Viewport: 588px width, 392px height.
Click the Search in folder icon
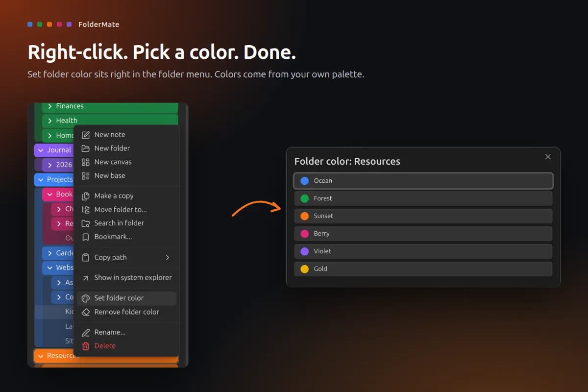pyautogui.click(x=86, y=223)
